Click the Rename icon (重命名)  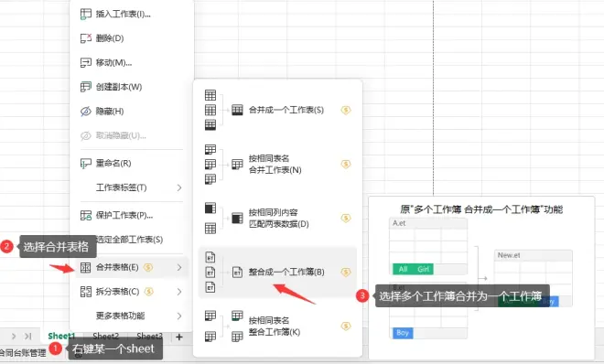coord(85,164)
